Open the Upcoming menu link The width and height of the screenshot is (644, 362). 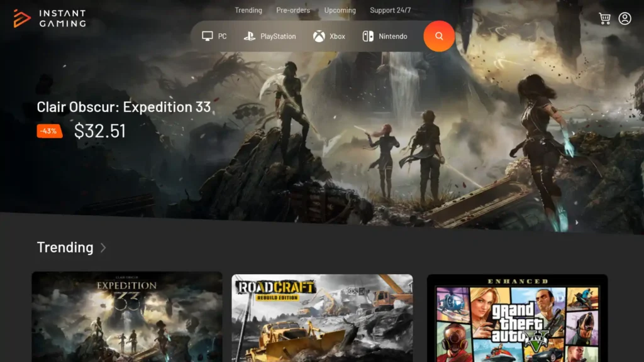point(340,10)
